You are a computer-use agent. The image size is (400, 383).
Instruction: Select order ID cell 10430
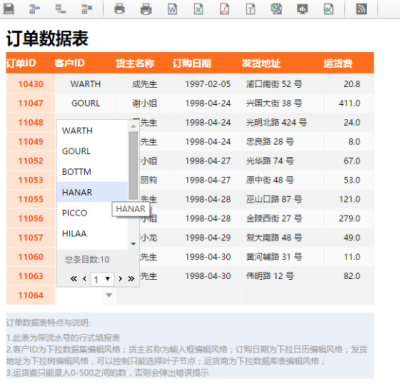coord(31,84)
